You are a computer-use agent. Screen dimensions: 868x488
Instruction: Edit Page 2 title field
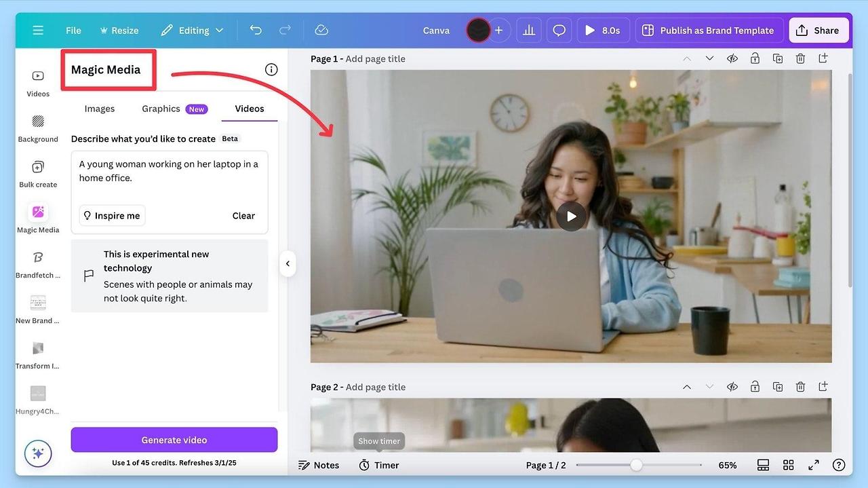click(376, 387)
